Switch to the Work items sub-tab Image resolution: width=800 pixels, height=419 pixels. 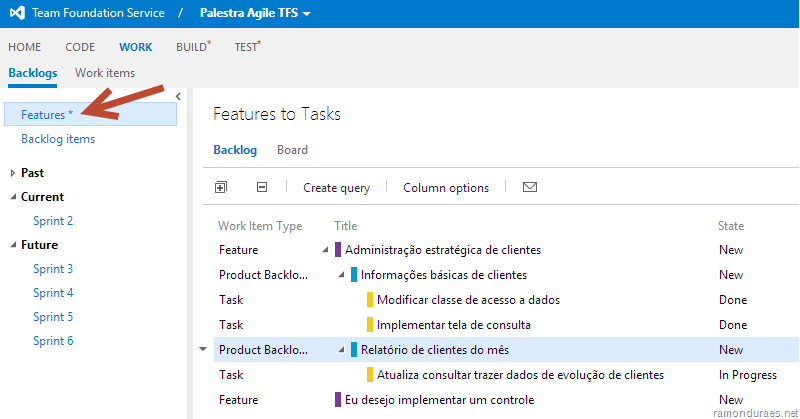(105, 73)
